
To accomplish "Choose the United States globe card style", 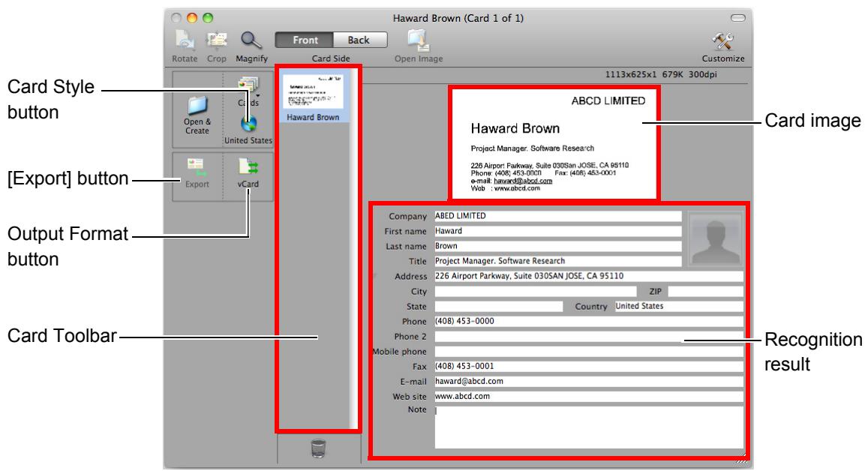I will 248,124.
